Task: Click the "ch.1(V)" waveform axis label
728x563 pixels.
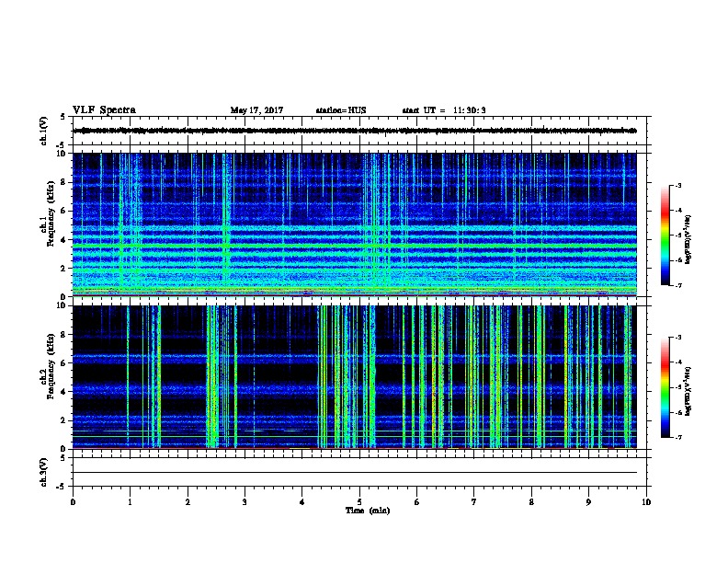Action: [44, 131]
